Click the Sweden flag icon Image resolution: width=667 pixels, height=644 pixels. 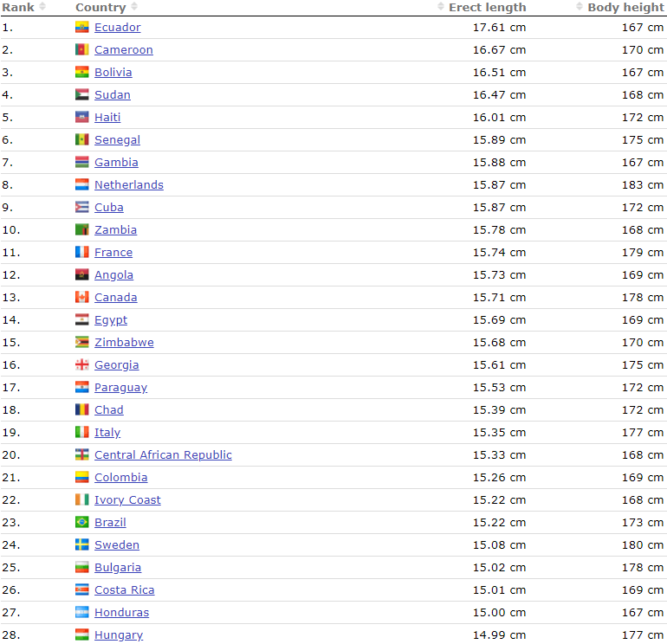tap(82, 545)
